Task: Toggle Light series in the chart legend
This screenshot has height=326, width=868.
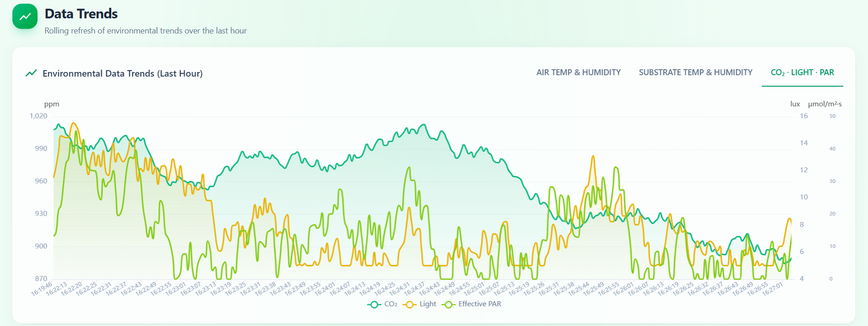Action: coord(419,304)
